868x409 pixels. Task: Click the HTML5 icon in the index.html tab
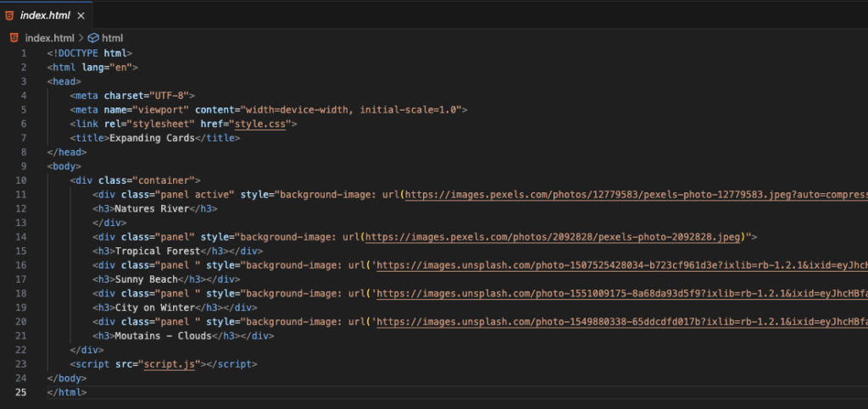[9, 14]
